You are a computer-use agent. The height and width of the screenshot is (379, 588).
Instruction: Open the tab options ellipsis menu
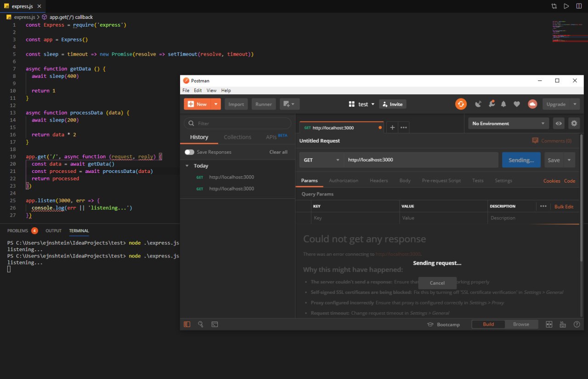pos(404,127)
